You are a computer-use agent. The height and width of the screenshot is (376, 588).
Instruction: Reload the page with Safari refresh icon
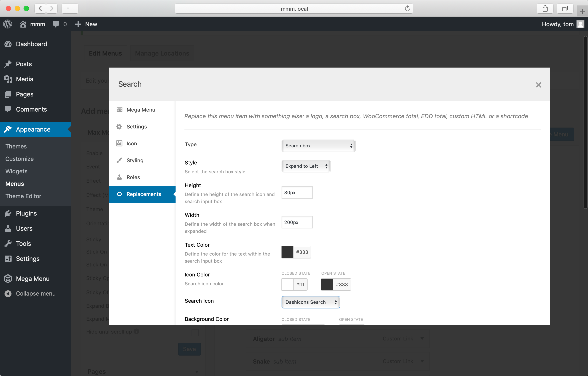pos(407,8)
